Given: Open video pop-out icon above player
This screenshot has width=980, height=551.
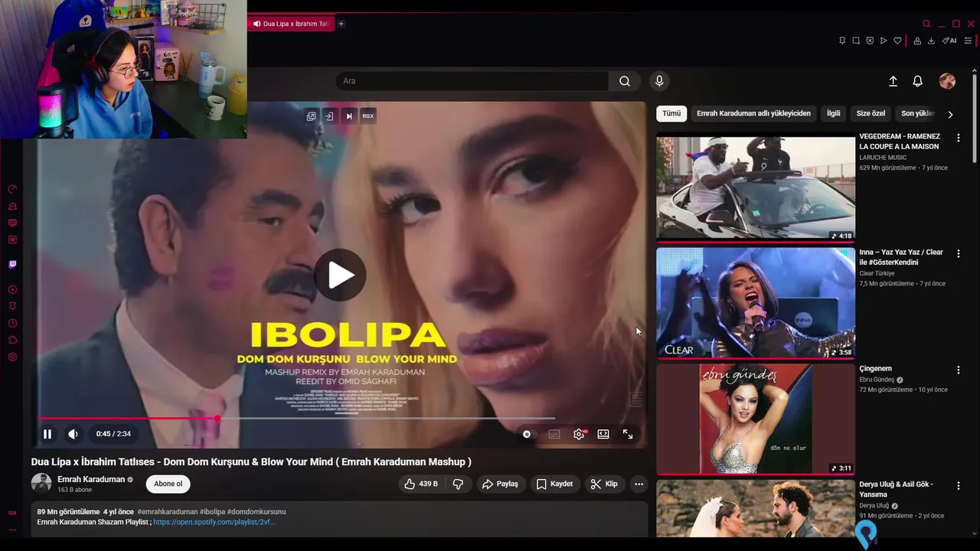Looking at the screenshot, I should 311,116.
